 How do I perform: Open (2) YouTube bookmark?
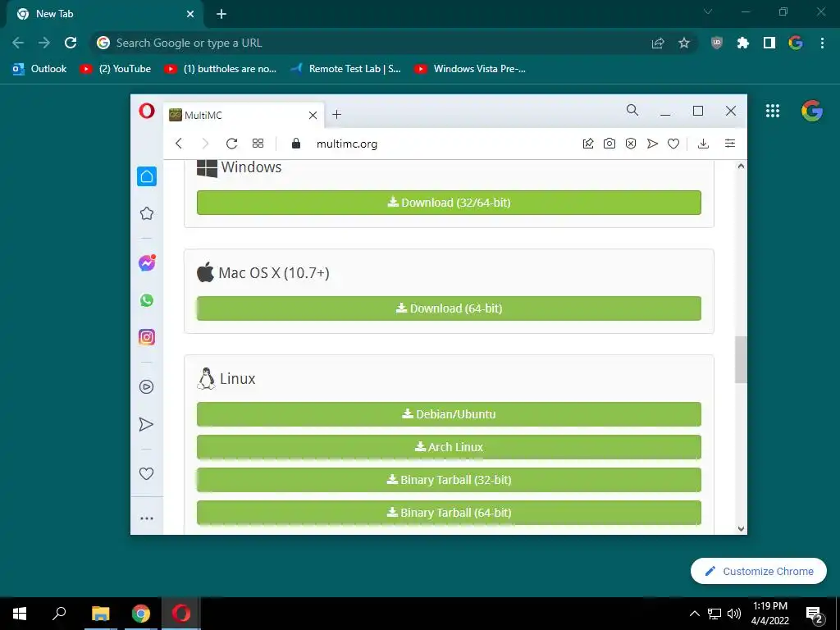pyautogui.click(x=115, y=69)
